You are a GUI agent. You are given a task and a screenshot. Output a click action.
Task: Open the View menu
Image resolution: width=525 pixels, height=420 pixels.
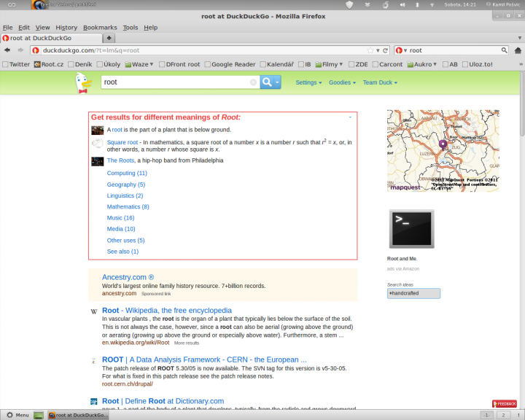coord(42,28)
